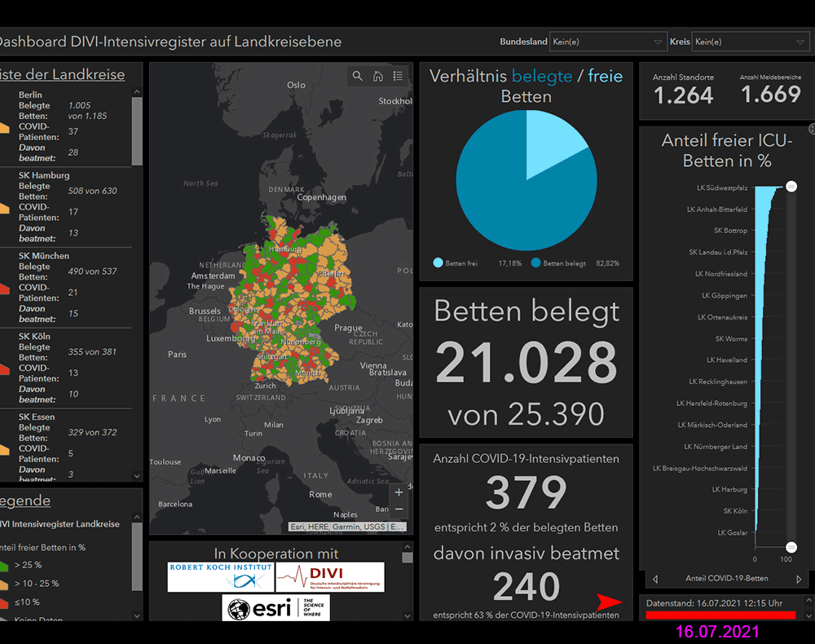This screenshot has height=644, width=815.
Task: Click the top handle of chart range slider
Action: point(791,187)
